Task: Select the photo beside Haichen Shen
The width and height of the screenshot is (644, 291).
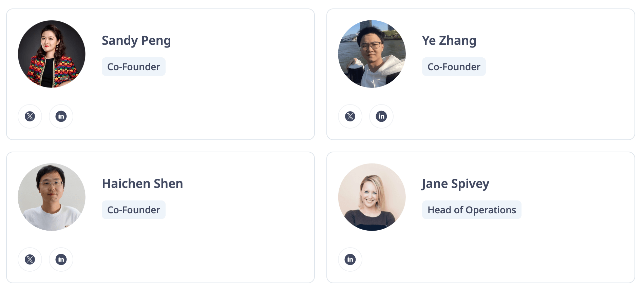Action: tap(52, 197)
